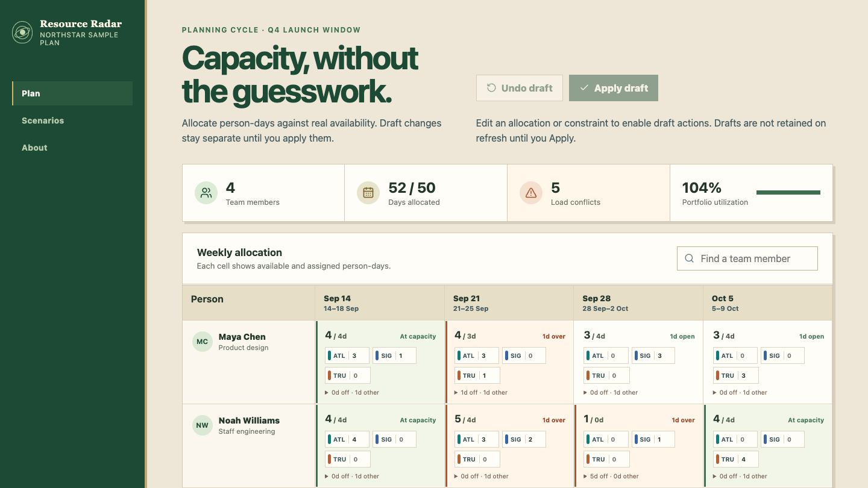Edit Maya Chen's Sep 14 ATL allocation value

tap(357, 355)
